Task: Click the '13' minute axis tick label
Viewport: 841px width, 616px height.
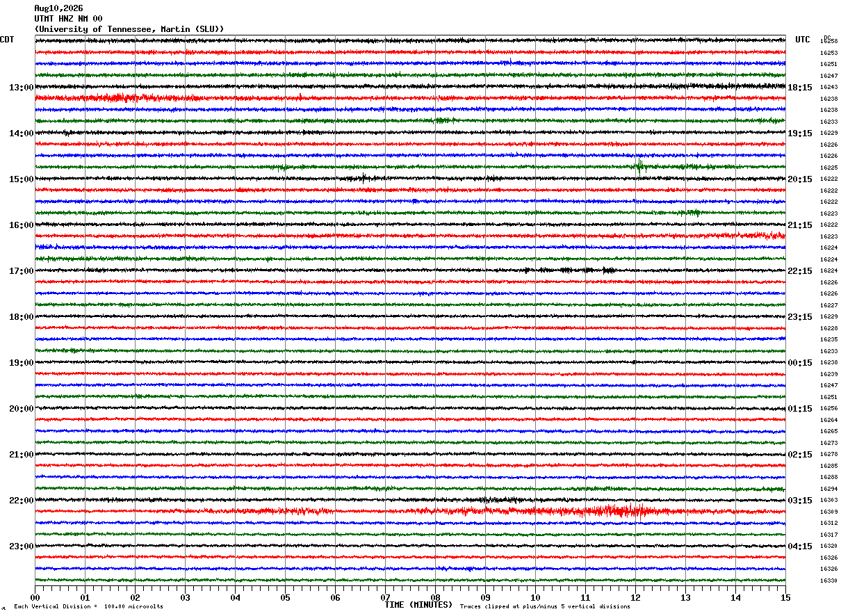Action: click(685, 597)
